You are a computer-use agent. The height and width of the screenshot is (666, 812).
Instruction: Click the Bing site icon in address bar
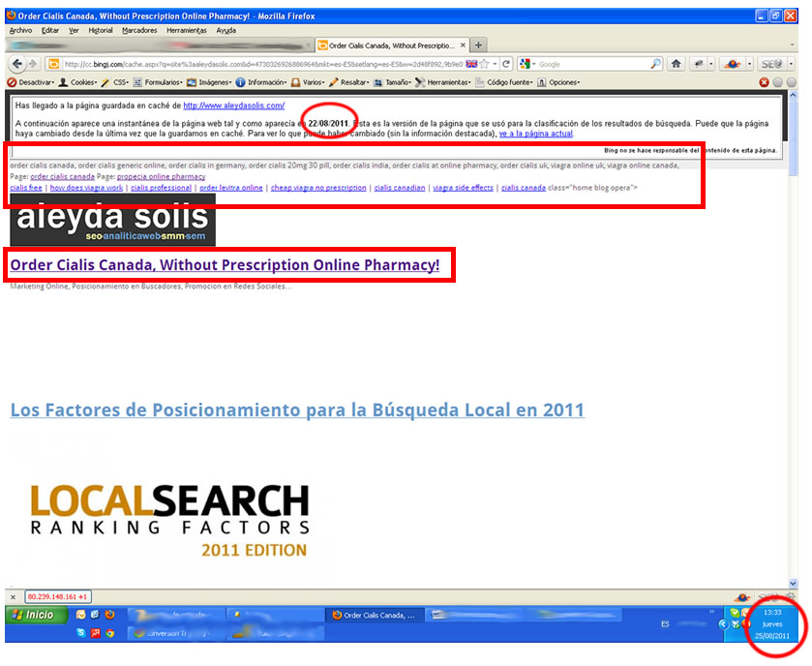click(x=53, y=64)
